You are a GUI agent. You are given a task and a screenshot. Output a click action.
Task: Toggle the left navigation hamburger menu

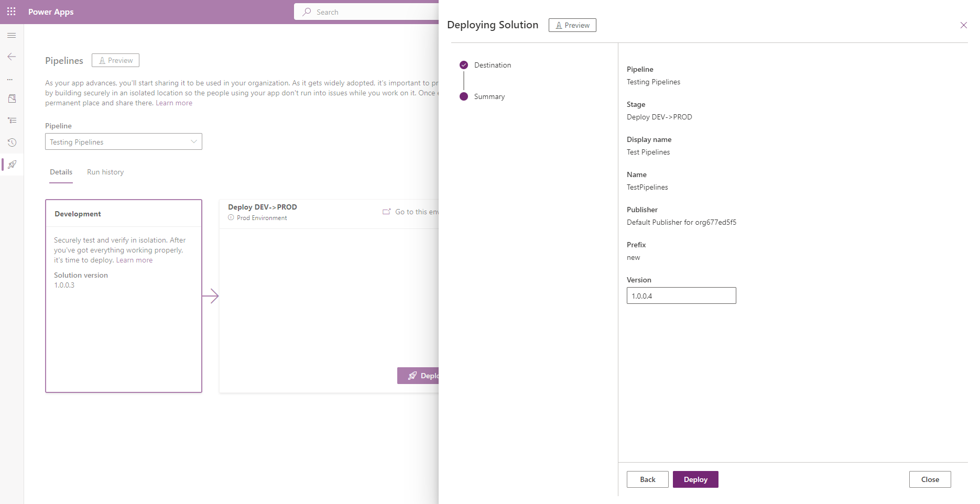[x=12, y=35]
